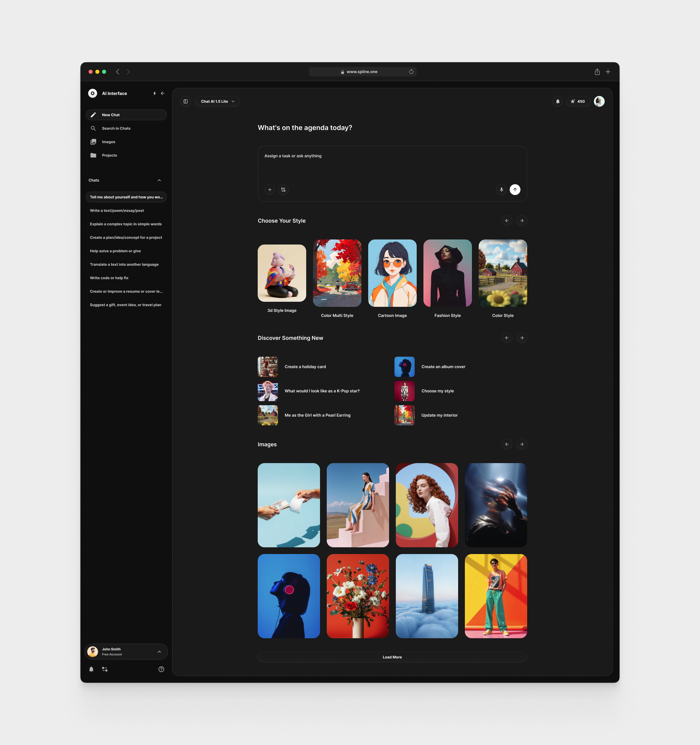Go to next styles in Choose Your Style

(x=521, y=221)
